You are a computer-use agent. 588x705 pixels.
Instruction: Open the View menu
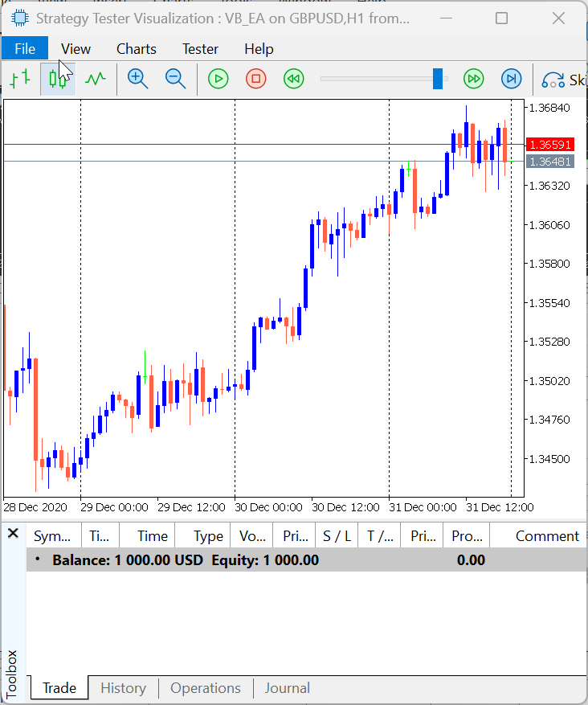pyautogui.click(x=76, y=48)
